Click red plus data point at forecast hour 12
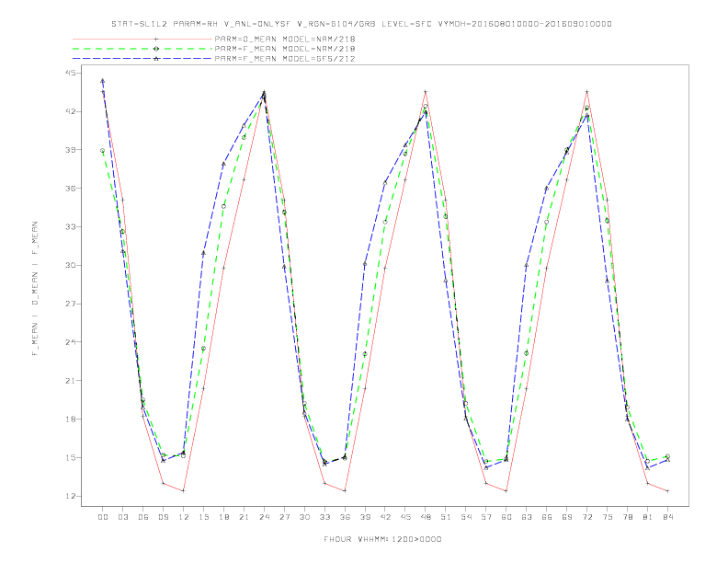The width and height of the screenshot is (728, 563). pos(184,490)
